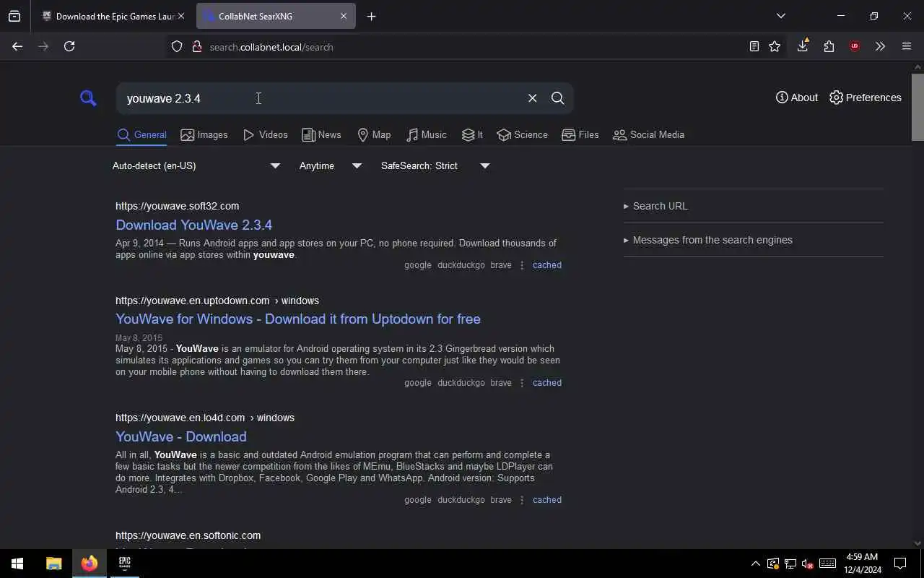Submit search with magnifier button
Image resolution: width=924 pixels, height=578 pixels.
(557, 98)
